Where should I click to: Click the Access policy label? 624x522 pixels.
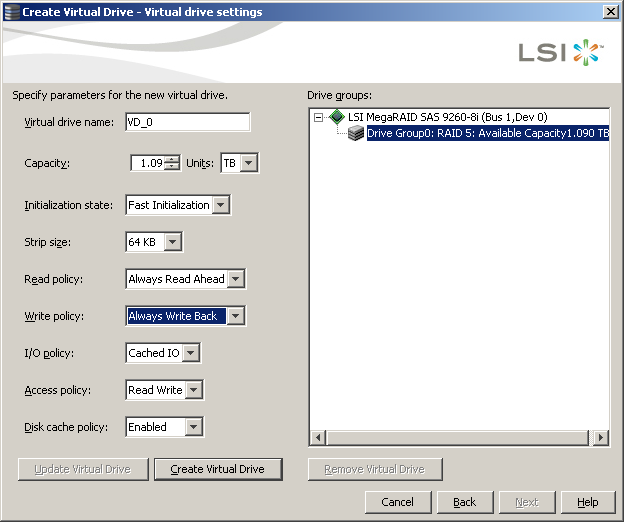(x=58, y=390)
